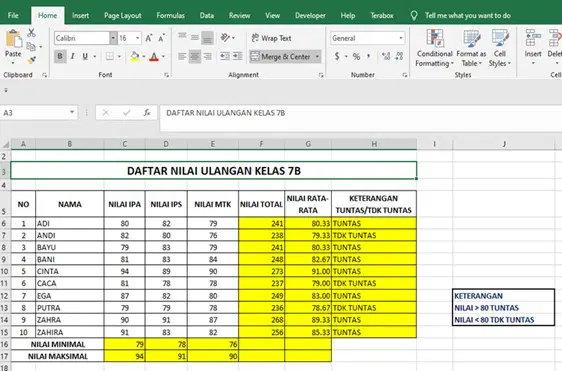
Task: Click the Paste clipboard icon
Action: [x=14, y=39]
